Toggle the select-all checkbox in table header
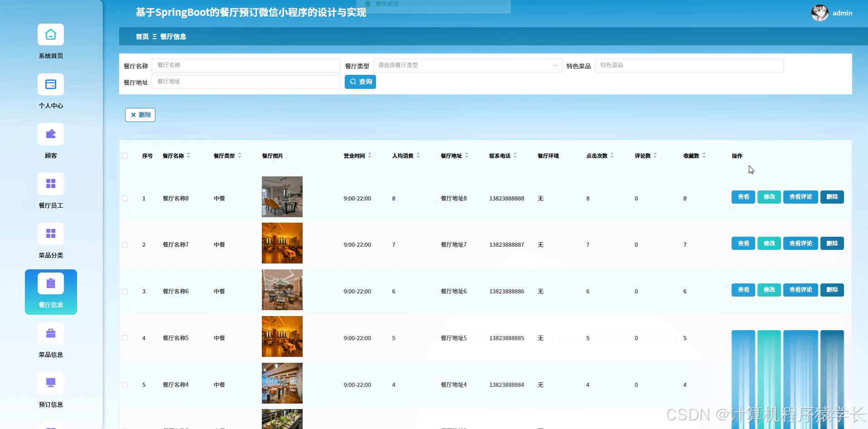Image resolution: width=868 pixels, height=429 pixels. tap(125, 156)
